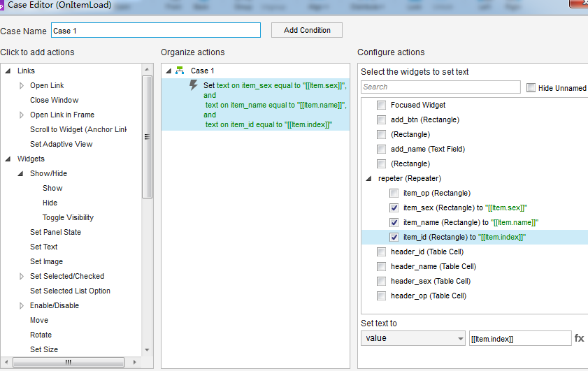Add the Set Size action
588x371 pixels.
[x=44, y=349]
